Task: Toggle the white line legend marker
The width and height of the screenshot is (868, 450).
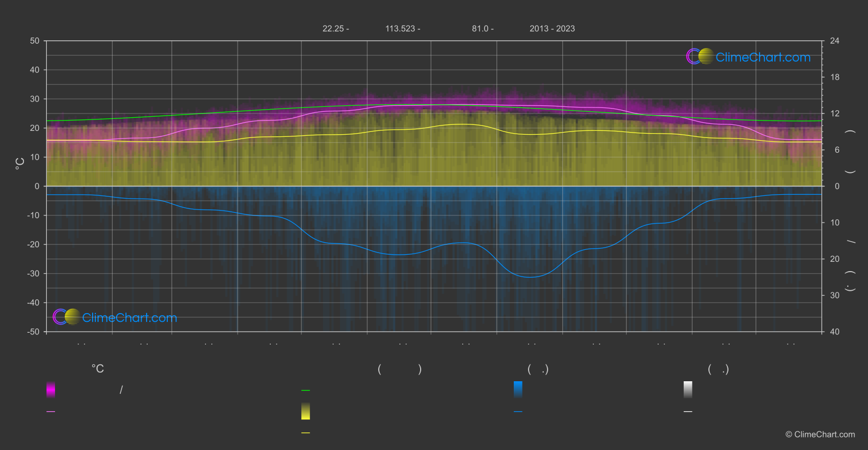Action: 688,412
